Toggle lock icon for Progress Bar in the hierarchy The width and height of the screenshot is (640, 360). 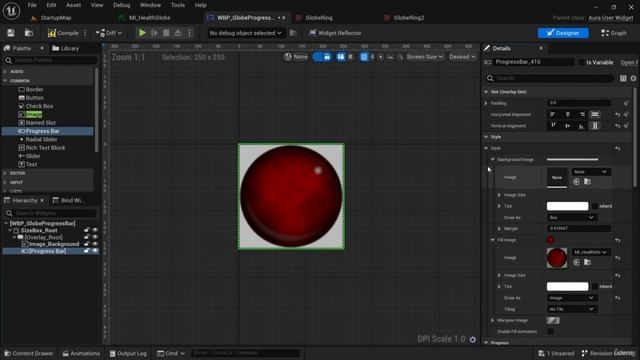[x=87, y=251]
